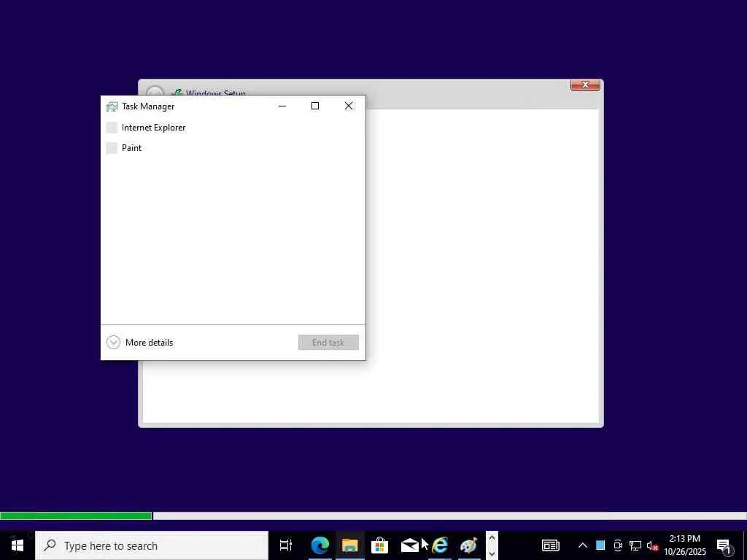Open Task View from taskbar
The image size is (747, 560).
click(x=286, y=545)
